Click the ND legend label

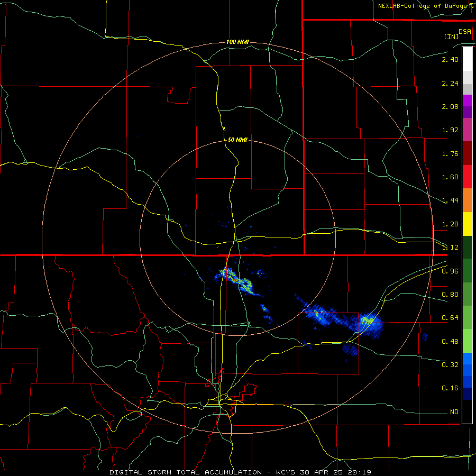click(454, 412)
